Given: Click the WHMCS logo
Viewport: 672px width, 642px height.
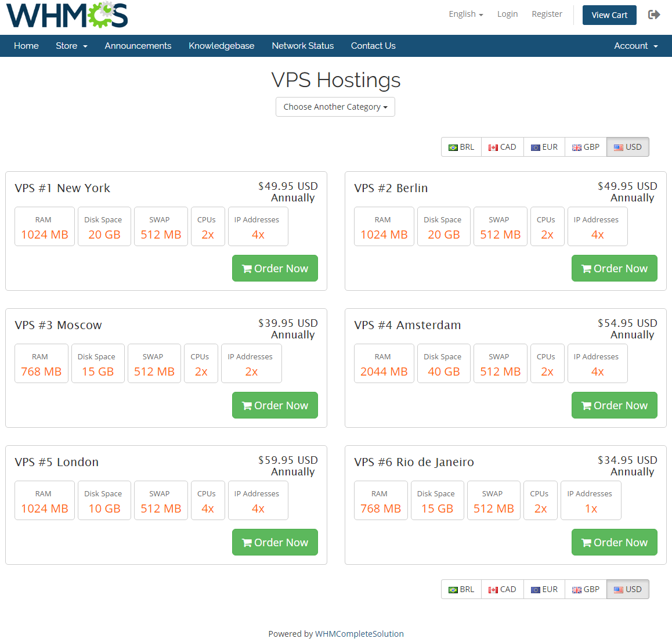Looking at the screenshot, I should coord(67,15).
